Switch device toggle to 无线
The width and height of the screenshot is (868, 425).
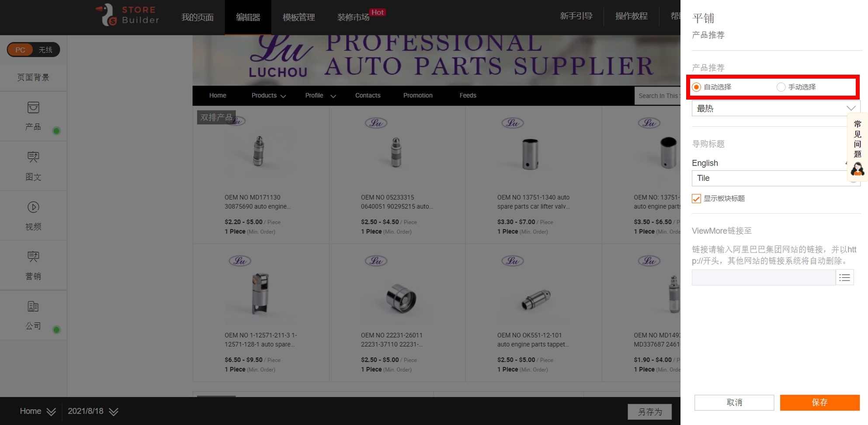pos(45,50)
